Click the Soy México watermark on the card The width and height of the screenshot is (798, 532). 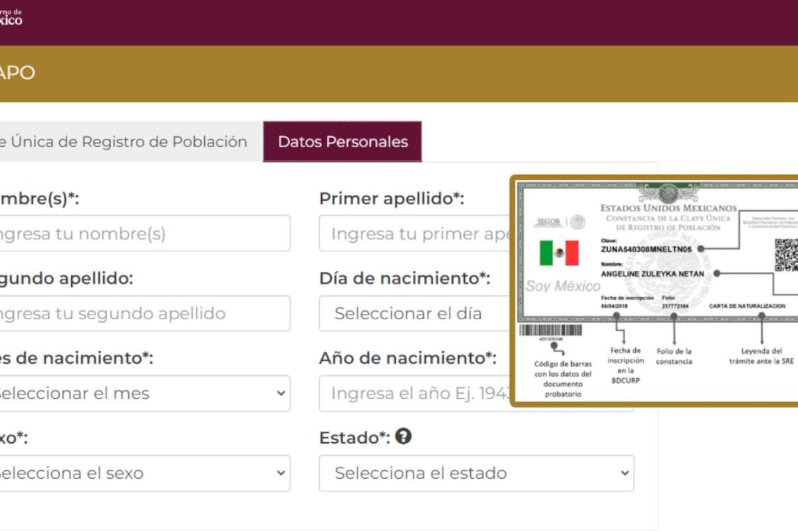tap(563, 286)
